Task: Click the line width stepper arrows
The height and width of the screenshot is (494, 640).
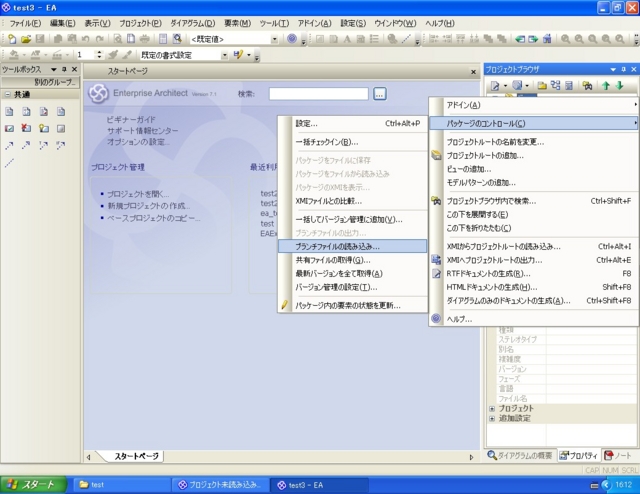Action: tap(99, 55)
